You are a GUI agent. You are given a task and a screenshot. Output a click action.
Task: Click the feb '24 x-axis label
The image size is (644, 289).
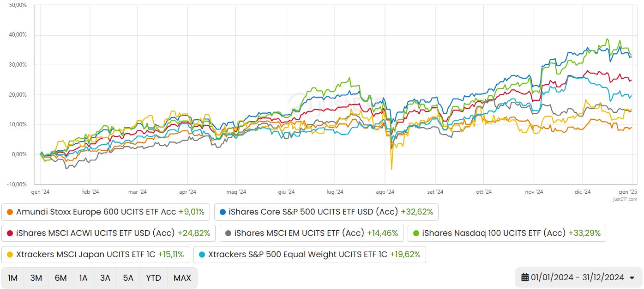(x=90, y=191)
